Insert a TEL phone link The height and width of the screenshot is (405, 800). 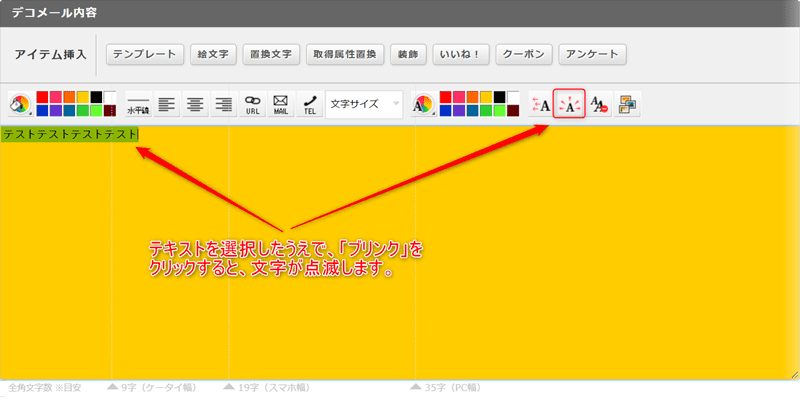click(310, 104)
